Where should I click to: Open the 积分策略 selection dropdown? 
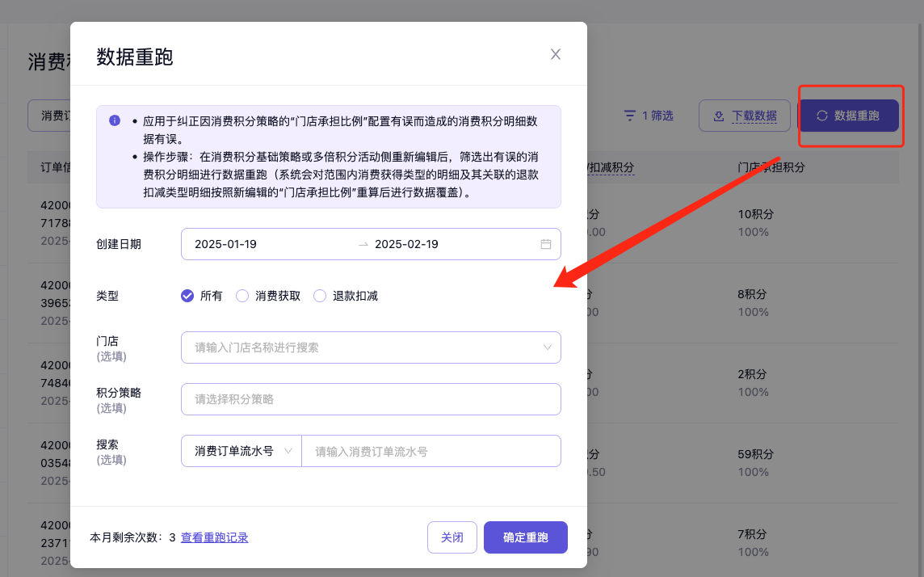coord(371,399)
